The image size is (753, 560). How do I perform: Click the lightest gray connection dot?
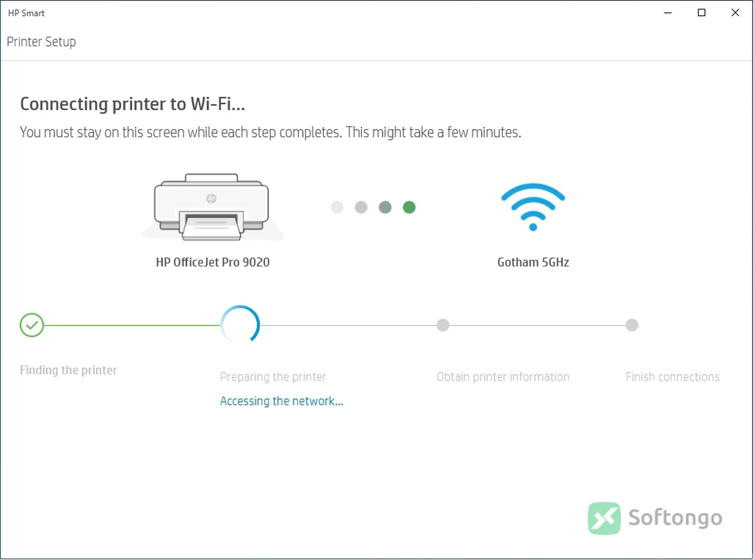click(x=337, y=207)
